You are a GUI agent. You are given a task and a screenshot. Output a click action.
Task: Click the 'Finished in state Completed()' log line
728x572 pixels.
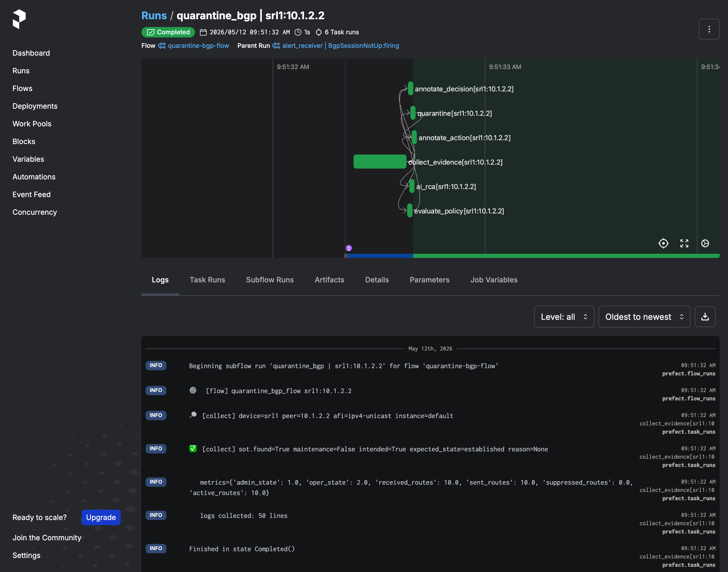(242, 549)
